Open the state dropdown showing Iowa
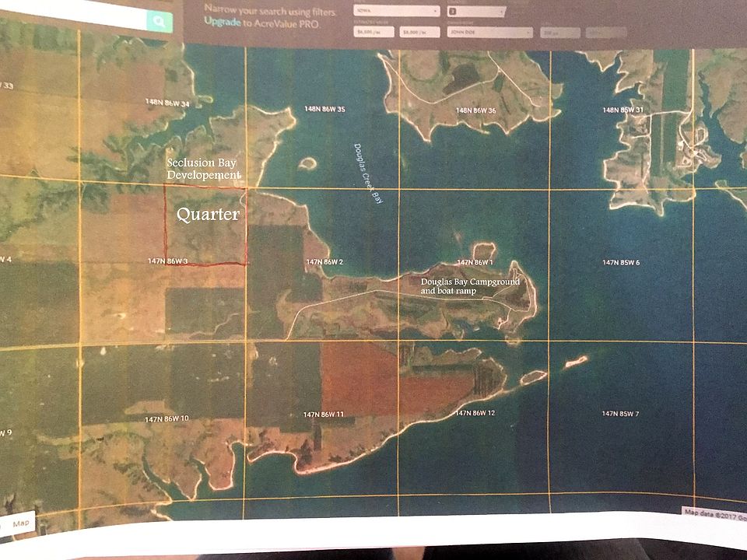Screen dimensions: 747x560 [x=396, y=10]
